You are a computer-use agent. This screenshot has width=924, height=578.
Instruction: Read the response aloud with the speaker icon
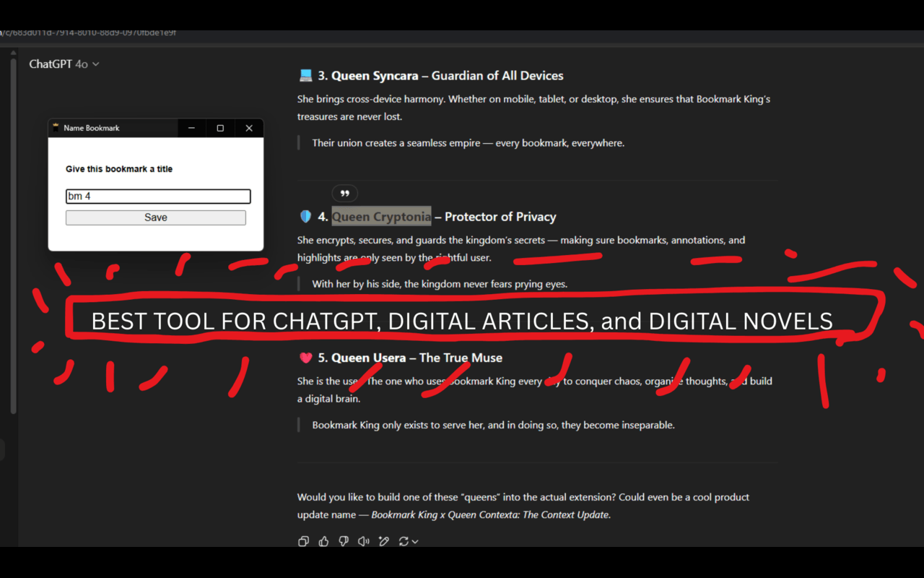(363, 540)
